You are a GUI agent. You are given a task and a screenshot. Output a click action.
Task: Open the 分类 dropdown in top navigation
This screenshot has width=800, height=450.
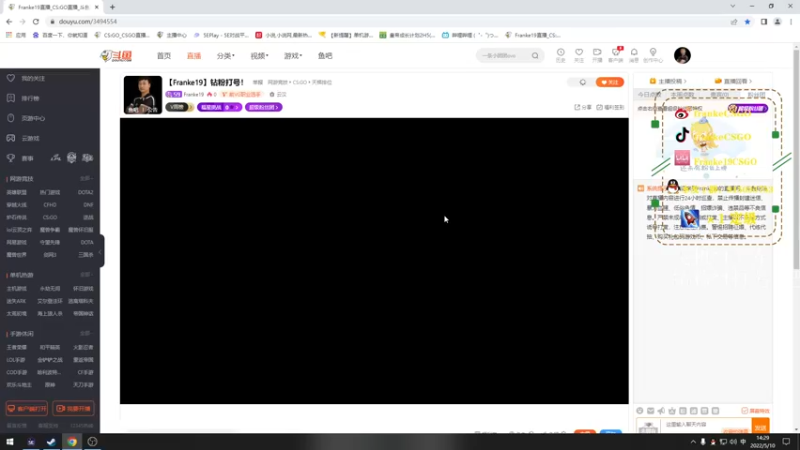(226, 56)
